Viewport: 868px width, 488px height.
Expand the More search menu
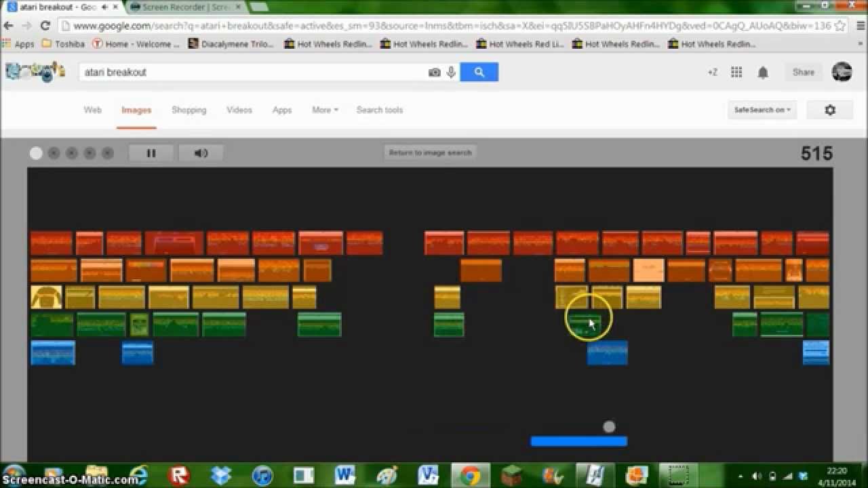point(325,110)
